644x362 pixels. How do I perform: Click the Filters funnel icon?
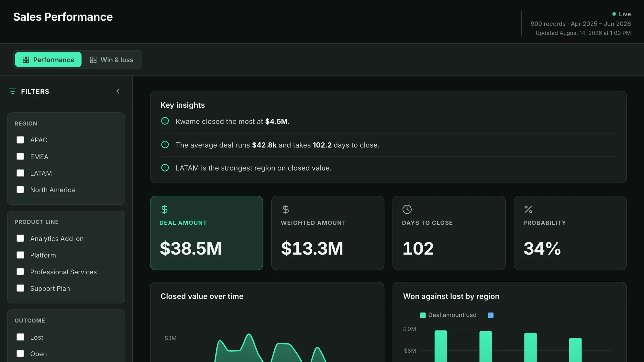click(x=13, y=91)
